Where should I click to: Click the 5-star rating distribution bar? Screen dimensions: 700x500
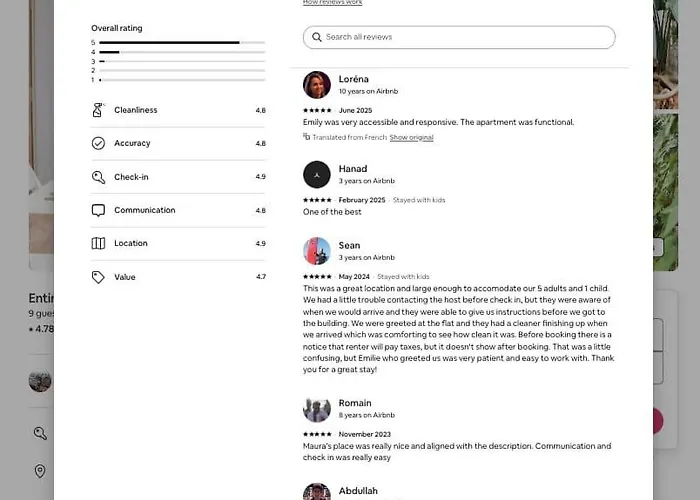[x=182, y=42]
